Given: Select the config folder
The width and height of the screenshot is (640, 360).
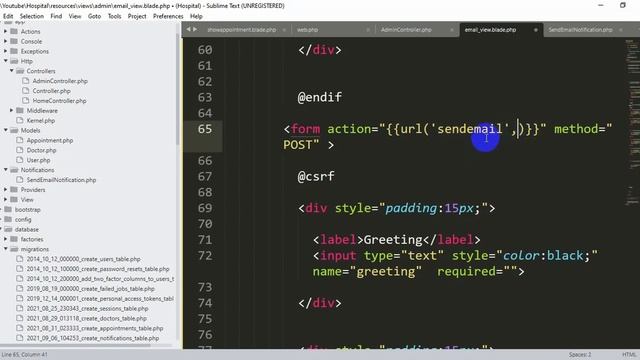Looking at the screenshot, I should point(23,220).
